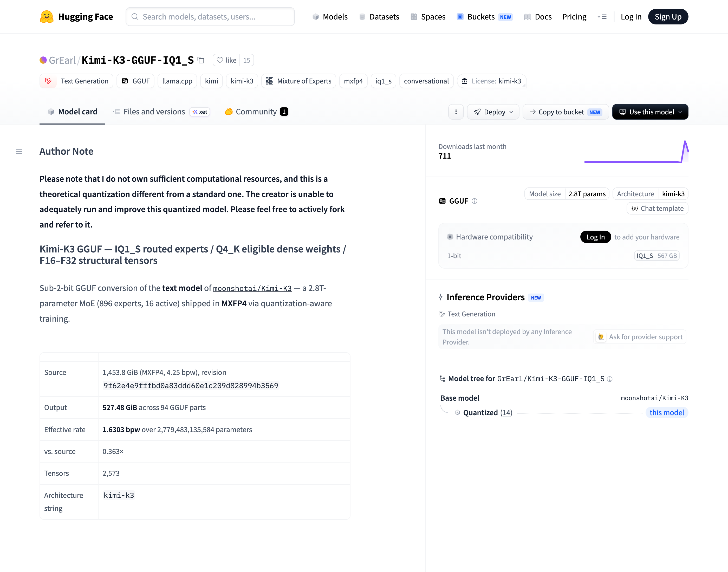Click the '1.6303 bpw' effective rate value
Image resolution: width=728 pixels, height=572 pixels.
(121, 430)
